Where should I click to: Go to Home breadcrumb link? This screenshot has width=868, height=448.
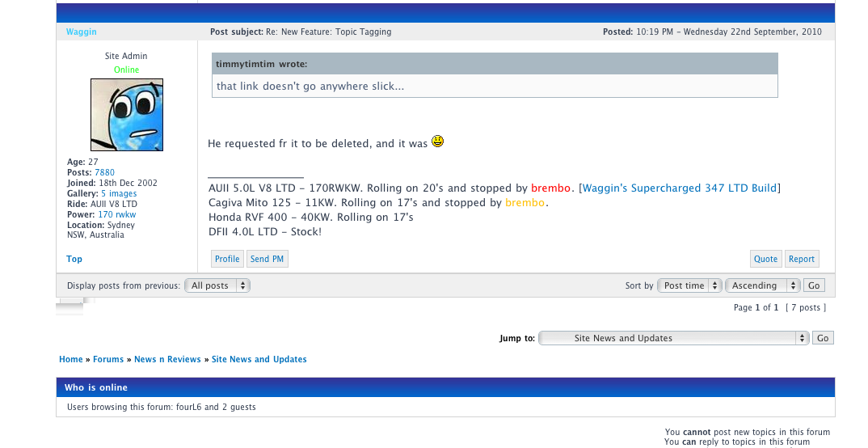click(71, 359)
